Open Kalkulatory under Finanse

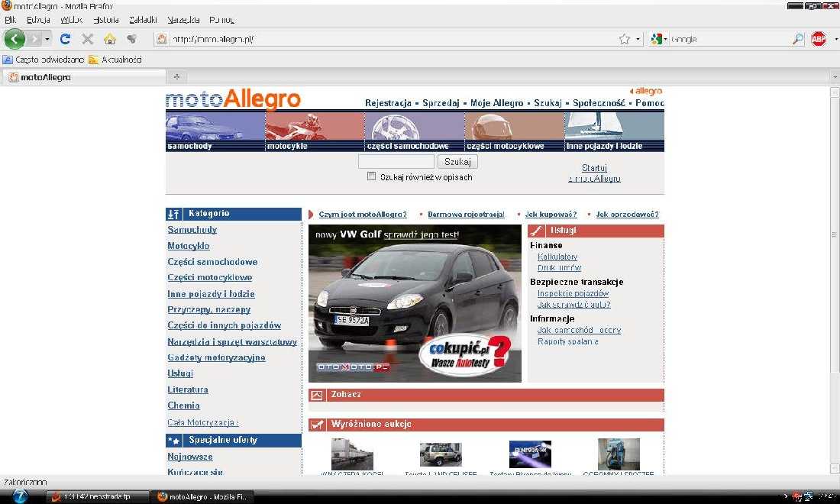pyautogui.click(x=557, y=257)
